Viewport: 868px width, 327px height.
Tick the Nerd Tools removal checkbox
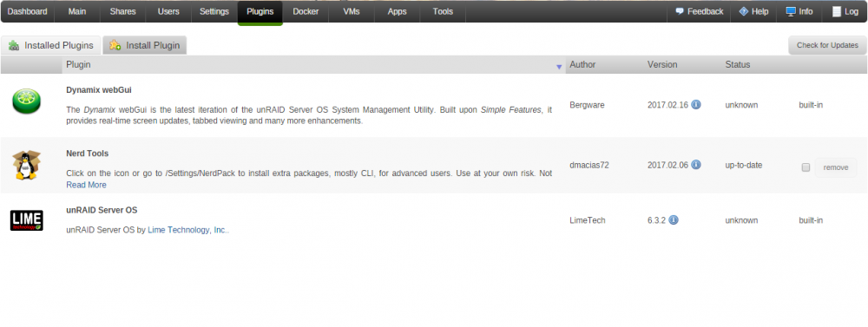[806, 167]
